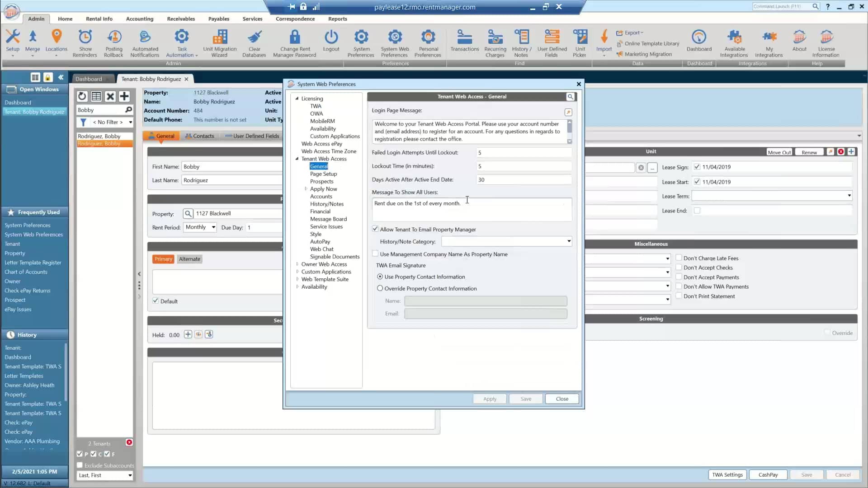Select Override Property Contact Information
Screen dimensions: 868x488
pos(379,288)
